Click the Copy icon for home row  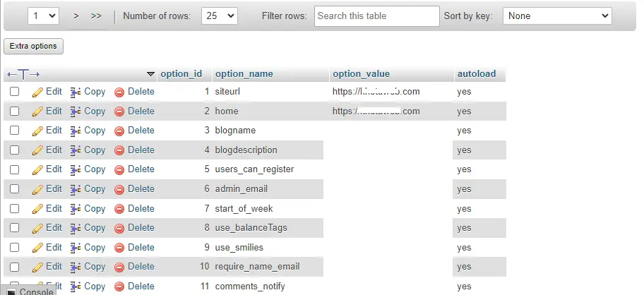76,112
